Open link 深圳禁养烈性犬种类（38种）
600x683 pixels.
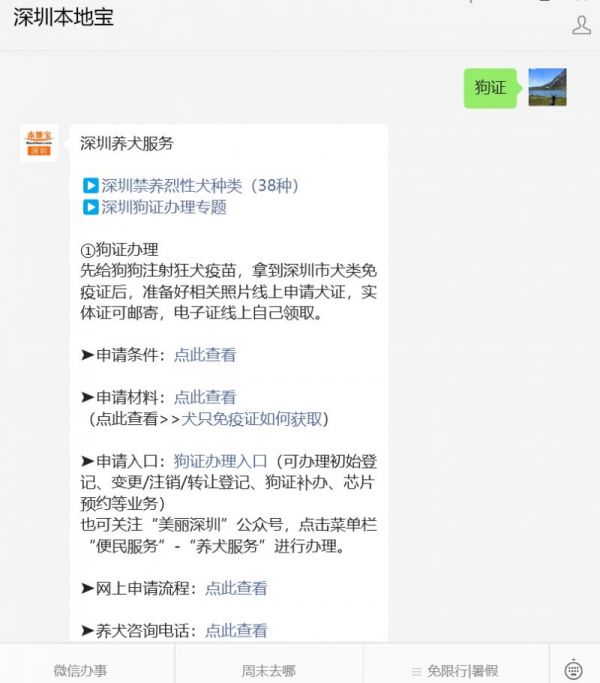coord(200,186)
